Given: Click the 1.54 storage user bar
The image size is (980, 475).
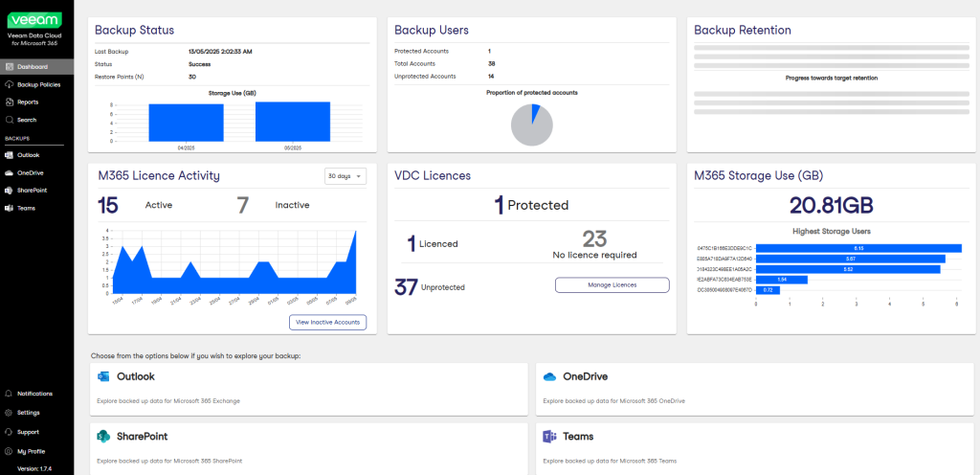Looking at the screenshot, I should (x=782, y=280).
